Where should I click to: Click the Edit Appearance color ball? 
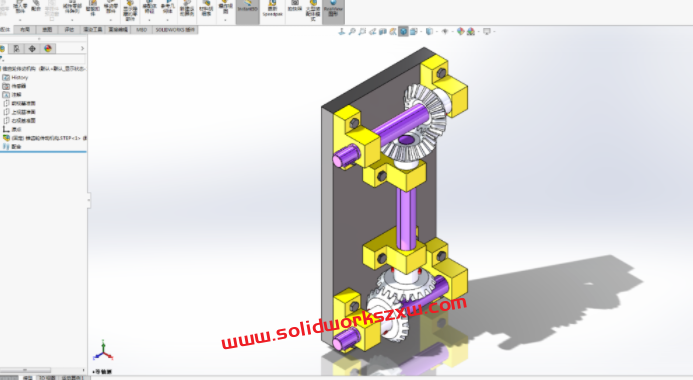(x=460, y=31)
